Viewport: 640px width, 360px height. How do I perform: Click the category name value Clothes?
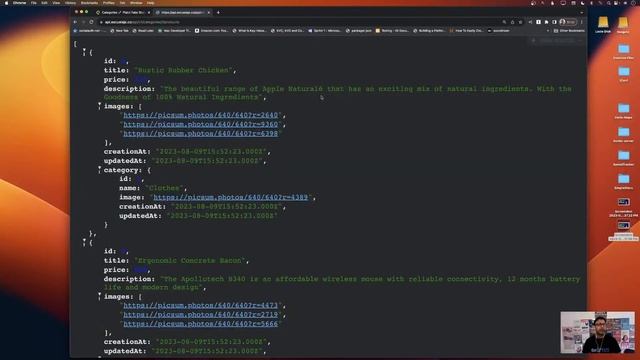pos(164,188)
